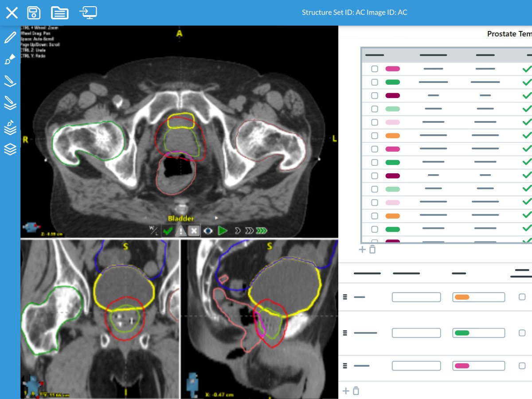Click the export to monitor icon

click(x=88, y=12)
